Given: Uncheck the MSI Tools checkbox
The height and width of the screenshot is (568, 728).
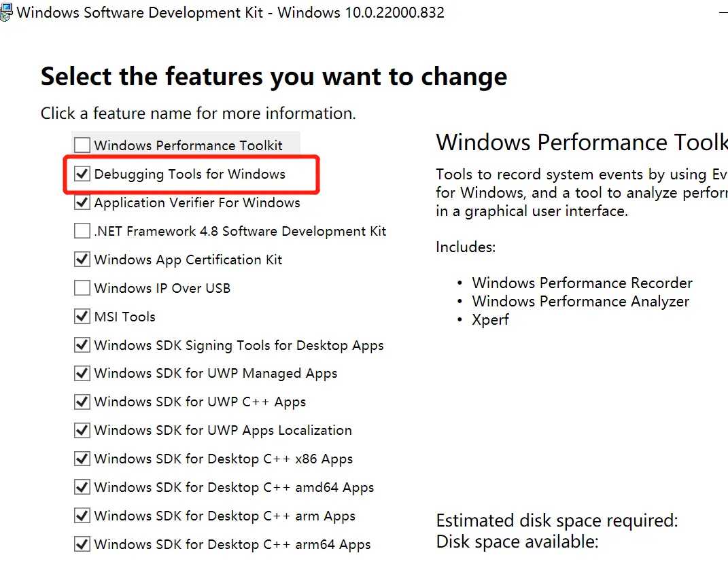Looking at the screenshot, I should 82,317.
